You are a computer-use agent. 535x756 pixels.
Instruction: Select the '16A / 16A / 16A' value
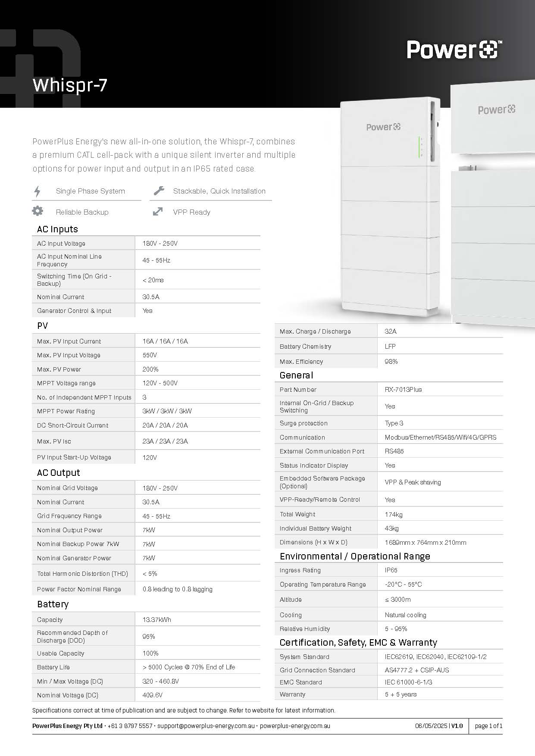pos(165,341)
